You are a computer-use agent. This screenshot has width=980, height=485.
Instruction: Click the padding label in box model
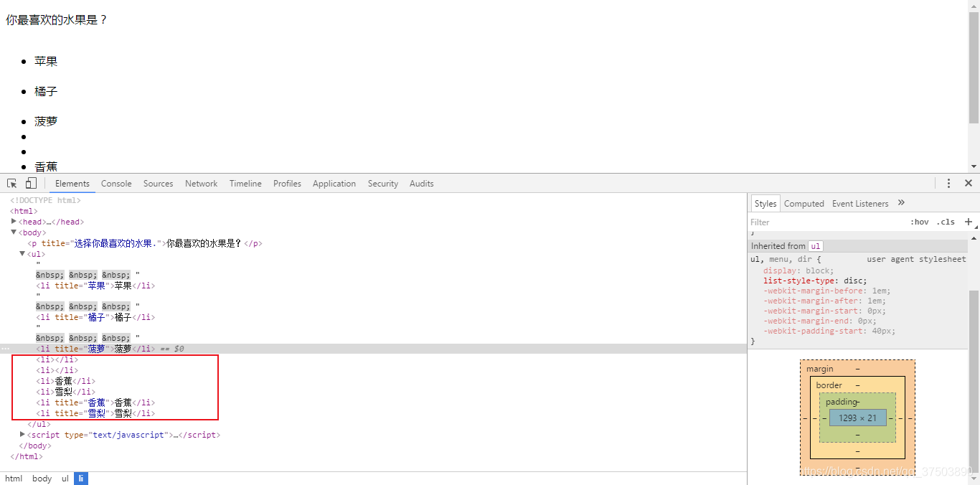coord(842,402)
